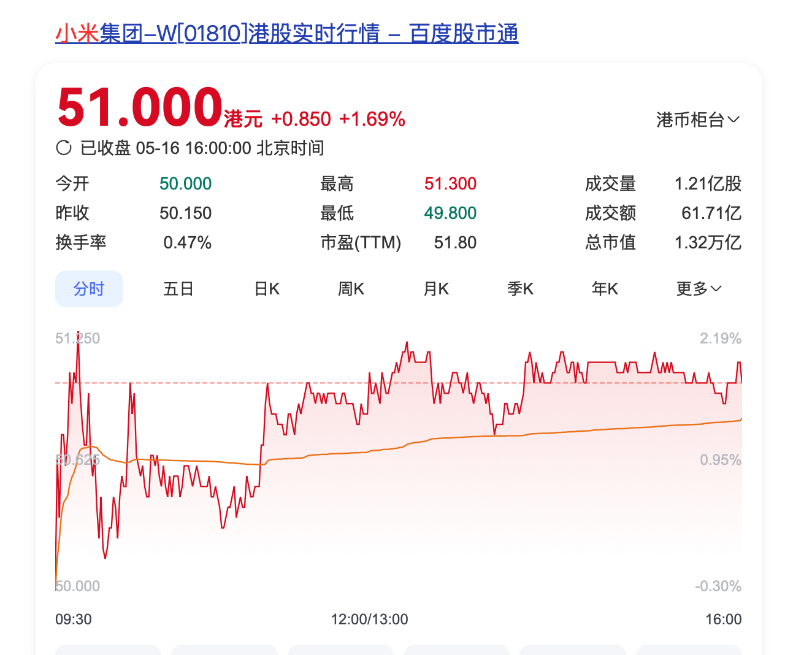This screenshot has height=655, width=812.
Task: Click the 09:30 time axis label
Action: coord(74,619)
